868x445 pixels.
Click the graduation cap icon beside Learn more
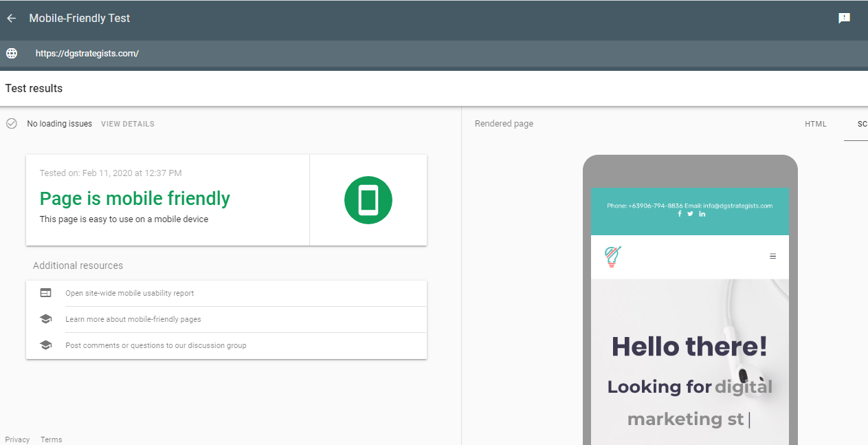pyautogui.click(x=45, y=319)
